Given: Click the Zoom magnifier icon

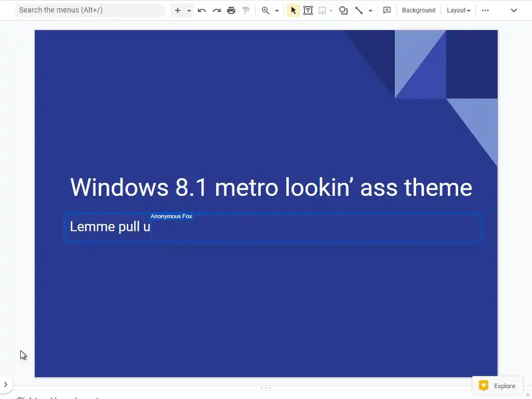Looking at the screenshot, I should coord(265,10).
